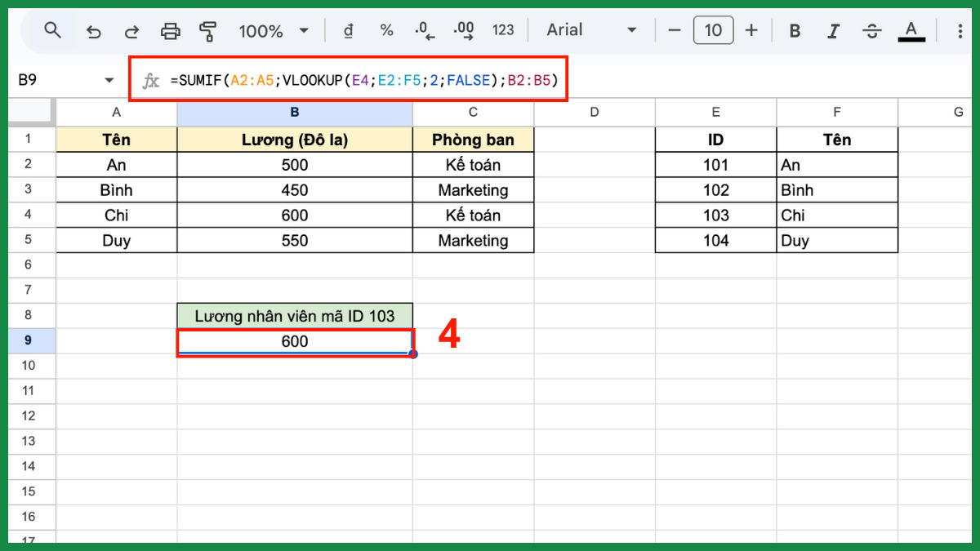Open the three-dot more options menu
The width and height of the screenshot is (980, 551).
(960, 31)
